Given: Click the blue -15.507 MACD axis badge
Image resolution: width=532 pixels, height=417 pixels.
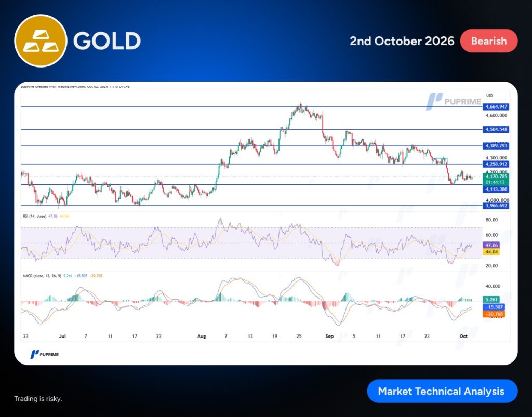Looking at the screenshot, I should [x=494, y=307].
